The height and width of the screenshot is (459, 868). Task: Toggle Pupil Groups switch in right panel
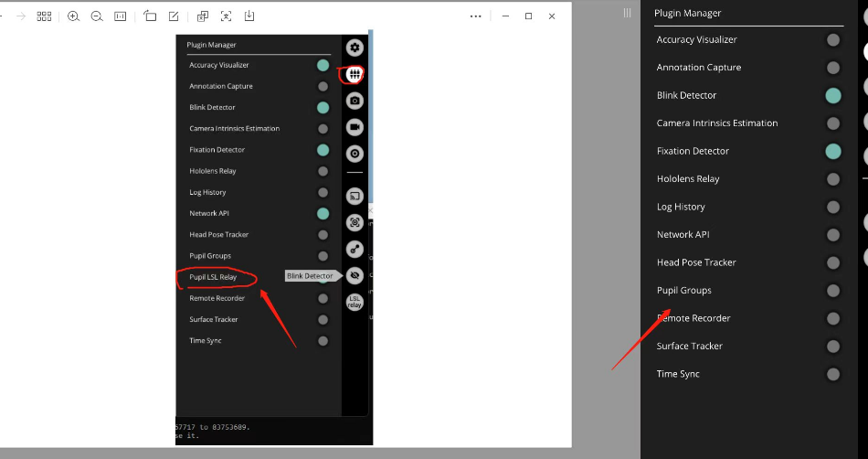click(832, 291)
